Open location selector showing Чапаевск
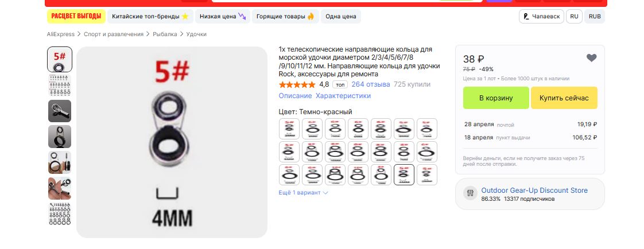Image resolution: width=644 pixels, height=249 pixels. click(x=541, y=17)
